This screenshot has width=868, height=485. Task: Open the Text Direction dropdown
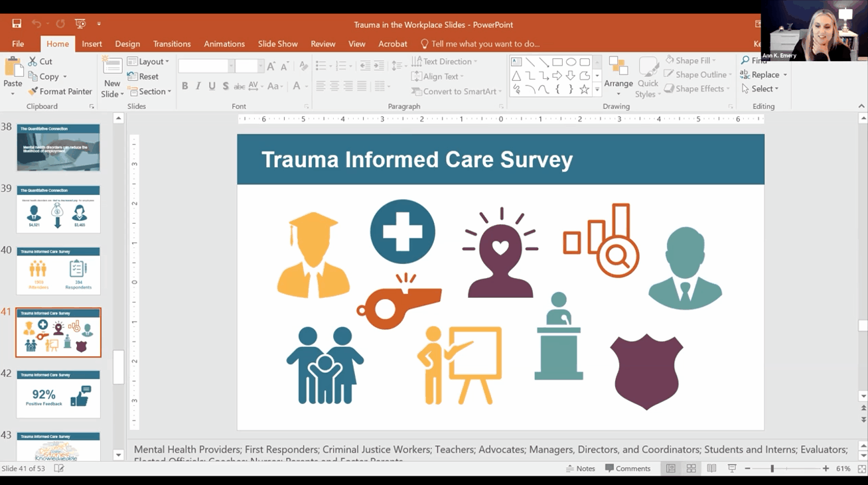tap(444, 61)
